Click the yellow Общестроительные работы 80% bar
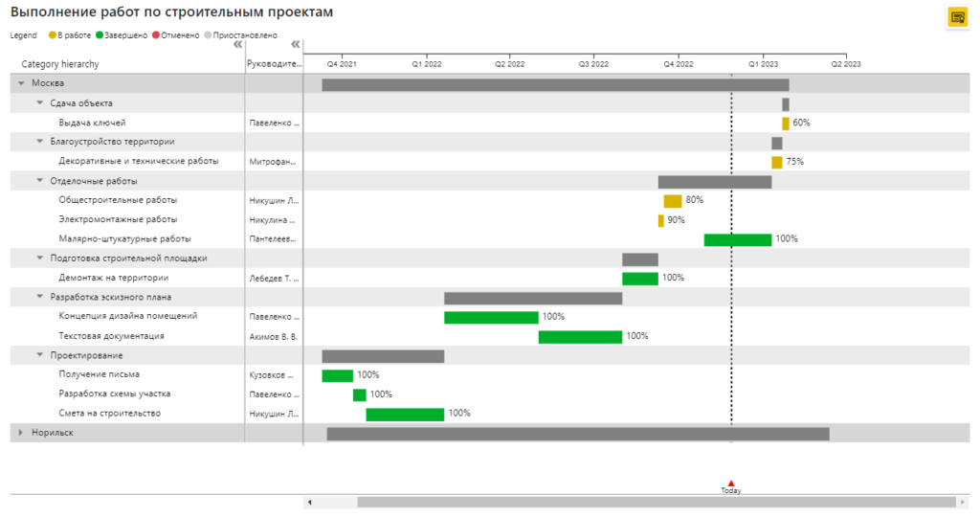The height and width of the screenshot is (517, 980). pyautogui.click(x=673, y=201)
